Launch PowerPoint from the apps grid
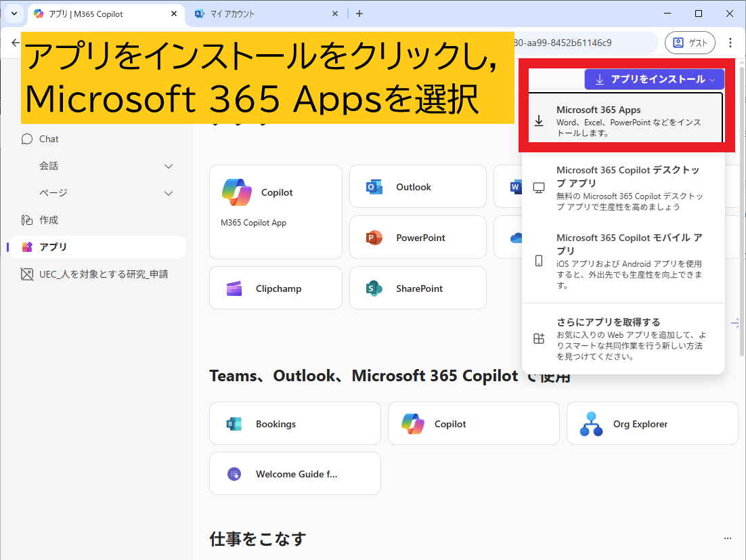Image resolution: width=746 pixels, height=560 pixels. pyautogui.click(x=418, y=238)
